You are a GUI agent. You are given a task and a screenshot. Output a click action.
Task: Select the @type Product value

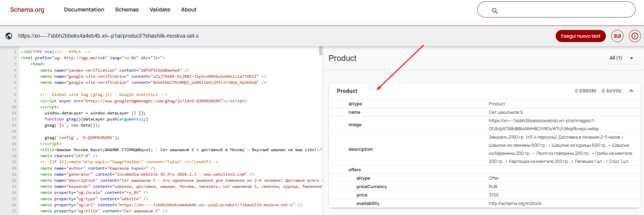[497, 104]
